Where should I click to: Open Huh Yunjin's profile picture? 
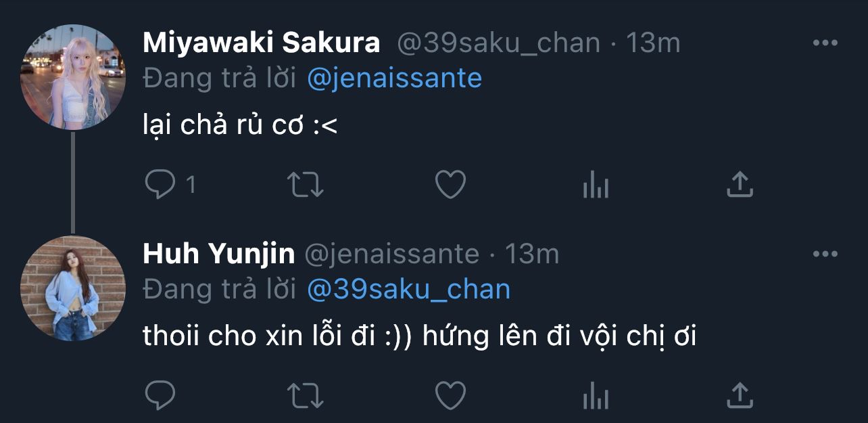(73, 288)
